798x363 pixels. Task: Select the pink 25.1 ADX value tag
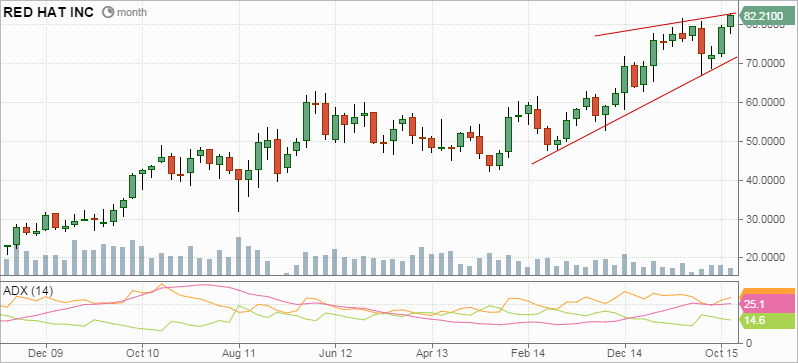(767, 305)
